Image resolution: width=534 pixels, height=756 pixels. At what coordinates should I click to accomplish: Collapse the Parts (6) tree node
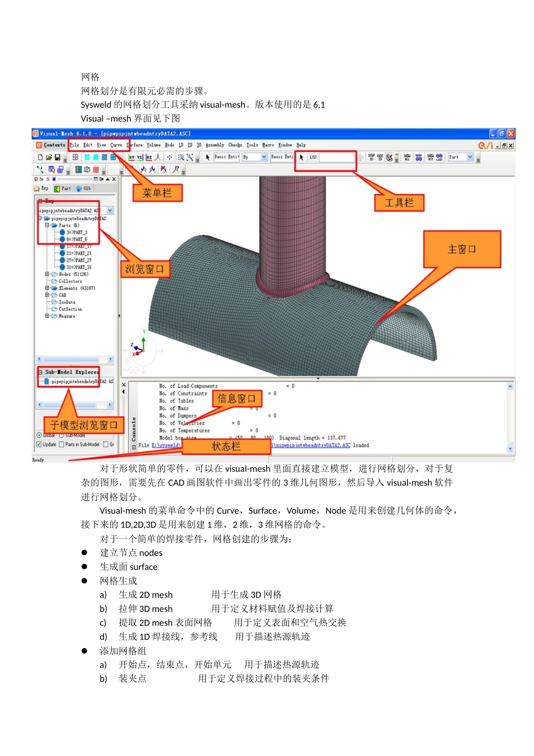tap(47, 225)
